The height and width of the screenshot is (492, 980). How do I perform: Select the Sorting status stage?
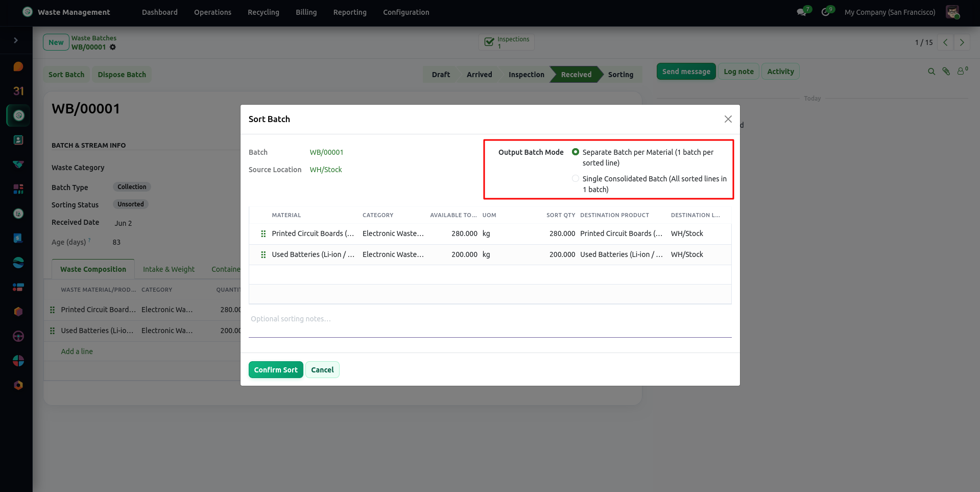tap(620, 75)
